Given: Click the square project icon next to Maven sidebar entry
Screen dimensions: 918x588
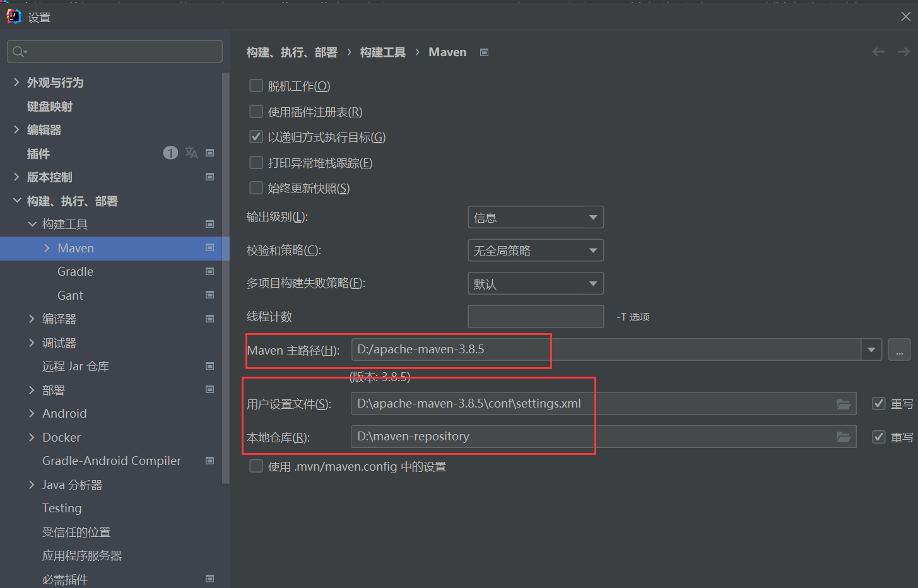Looking at the screenshot, I should [209, 248].
